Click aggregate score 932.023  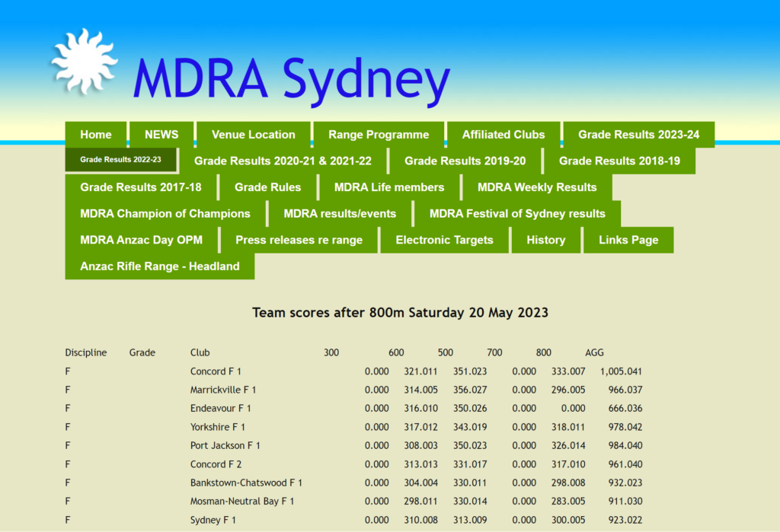(x=625, y=483)
